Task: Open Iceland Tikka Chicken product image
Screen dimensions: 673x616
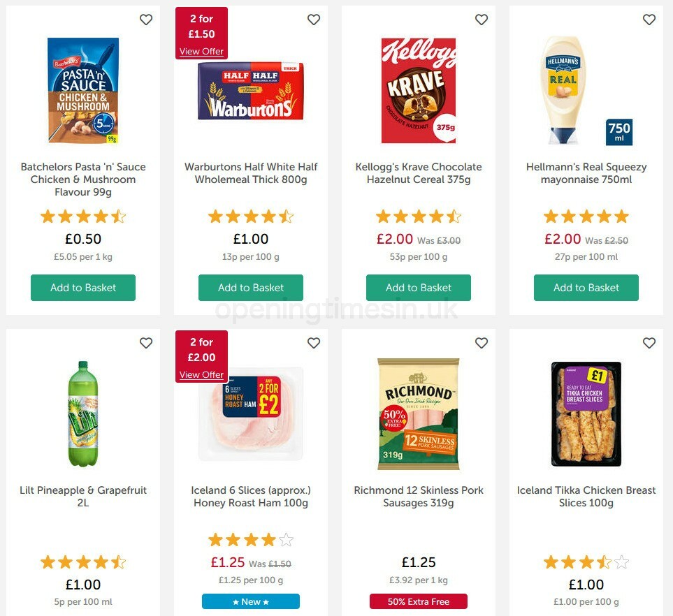Action: (586, 413)
